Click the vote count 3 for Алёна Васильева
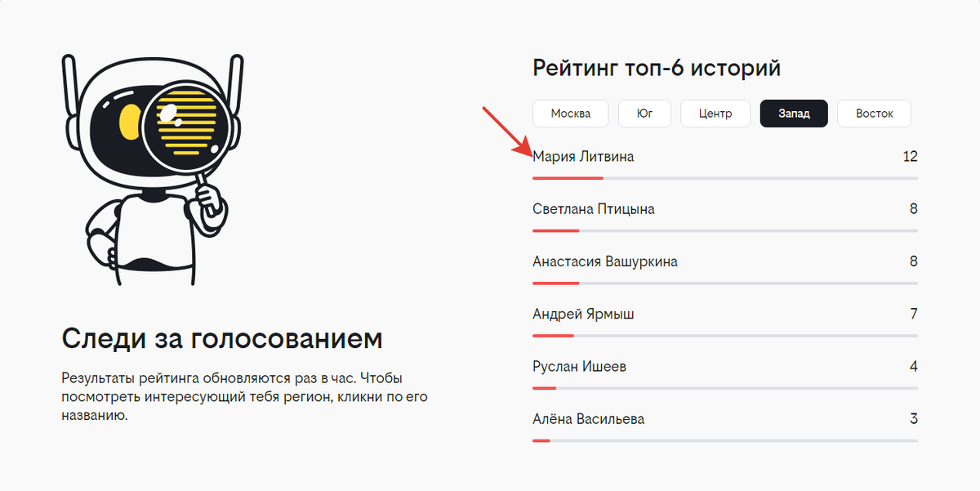Screen dimensions: 980x491 click(914, 418)
